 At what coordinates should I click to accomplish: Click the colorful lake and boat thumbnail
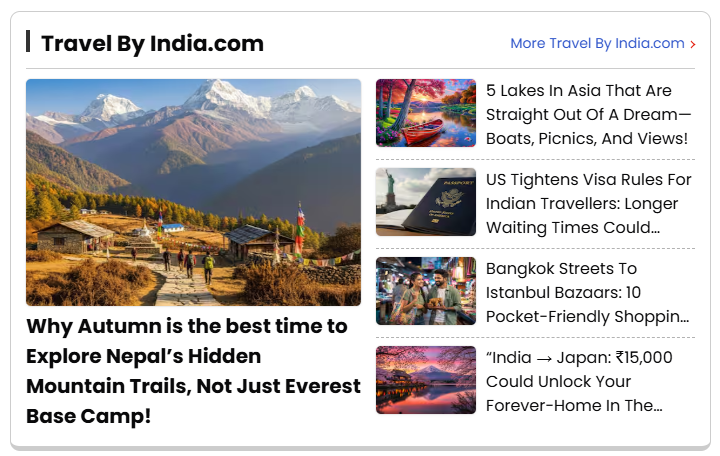426,113
